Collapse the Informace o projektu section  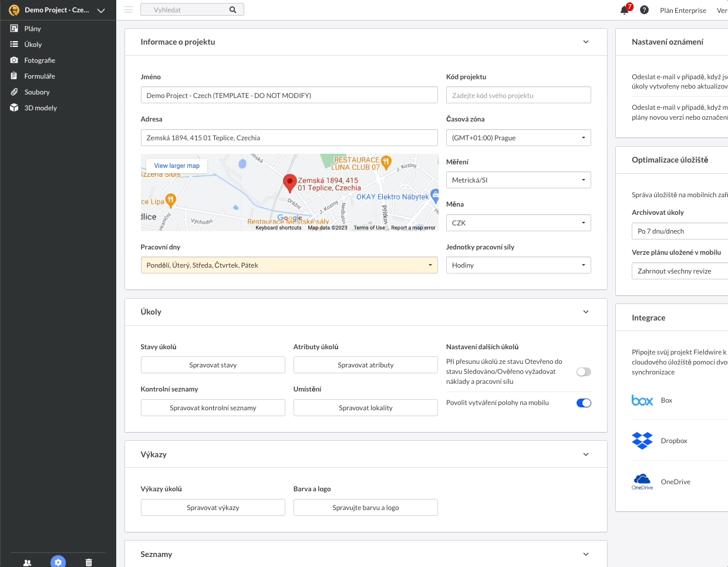(x=586, y=42)
